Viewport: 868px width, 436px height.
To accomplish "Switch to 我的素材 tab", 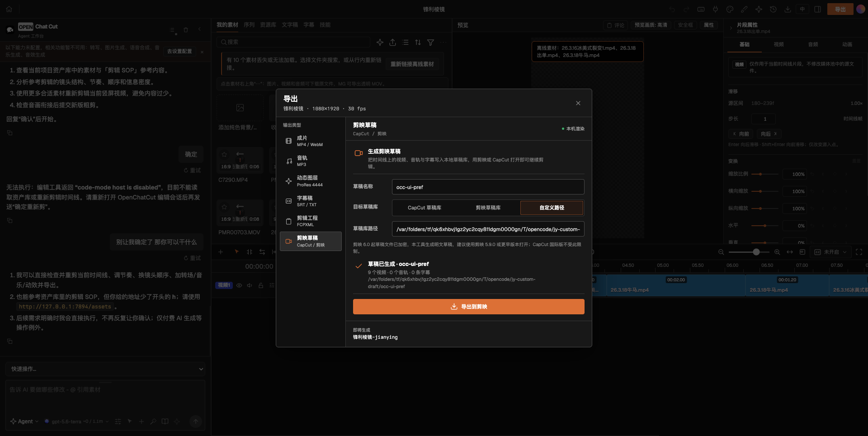I will (x=227, y=25).
